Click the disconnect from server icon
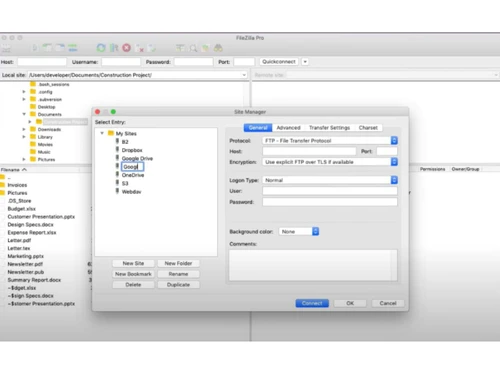Image resolution: width=500 pixels, height=375 pixels. tap(140, 49)
